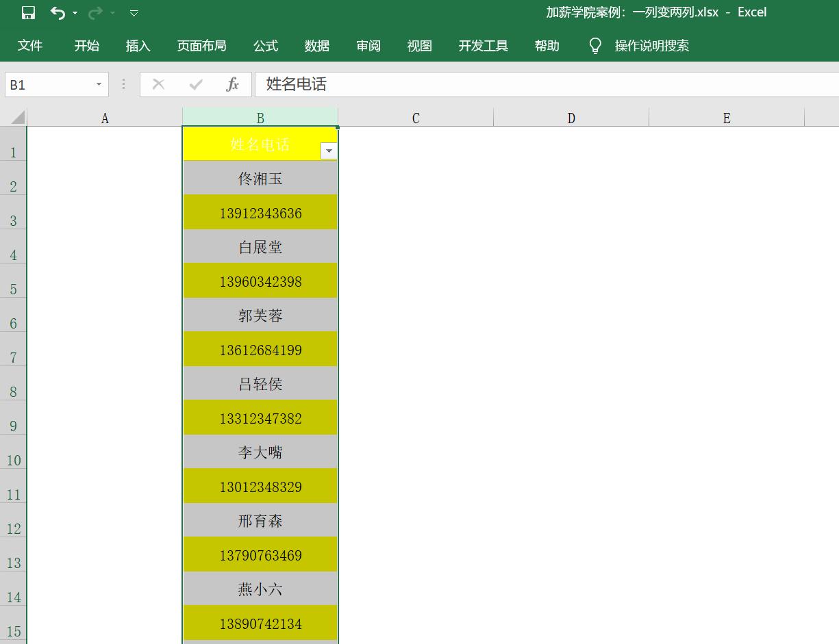The height and width of the screenshot is (644, 839).
Task: Open the 帮助 tab on the ribbon
Action: click(x=547, y=46)
